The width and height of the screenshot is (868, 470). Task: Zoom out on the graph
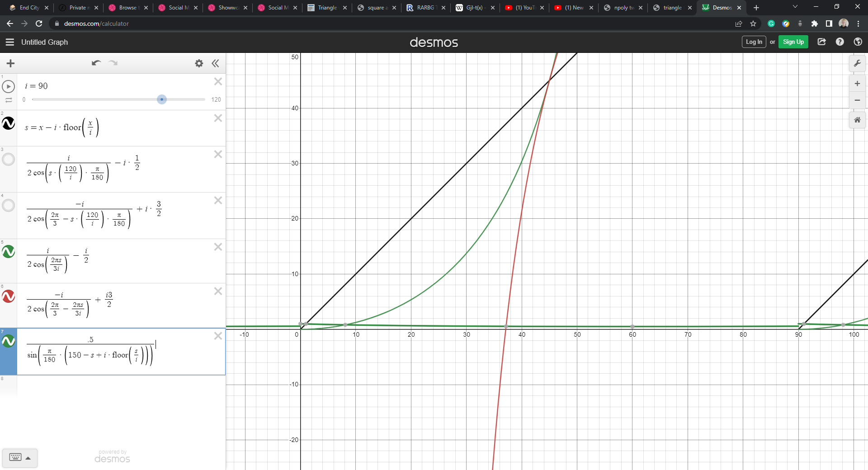(x=857, y=100)
